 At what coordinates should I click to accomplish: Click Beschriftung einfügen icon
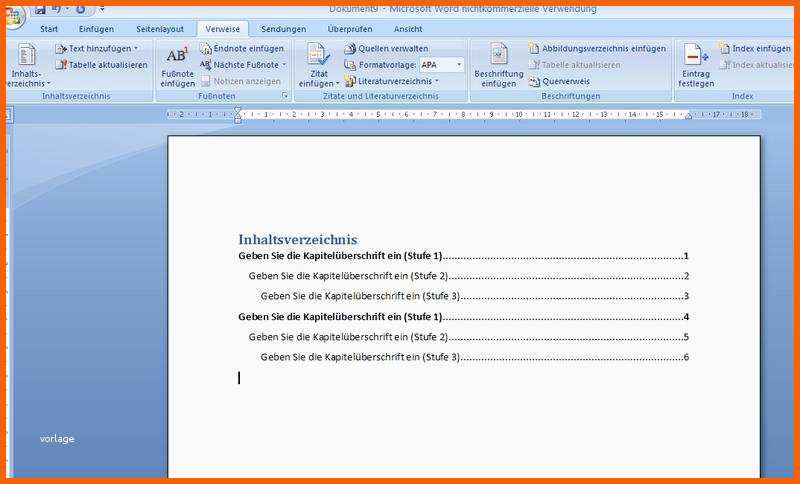(x=498, y=64)
